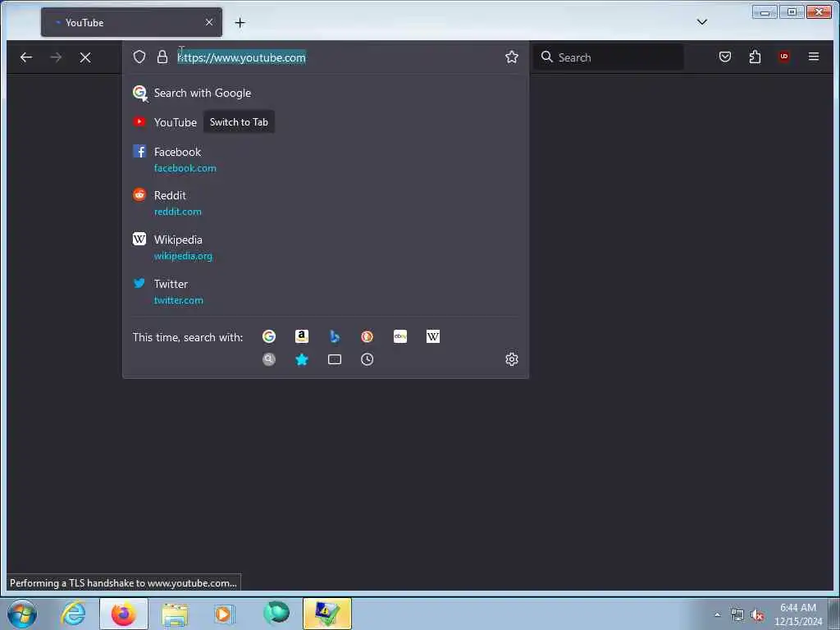Switch to the YouTube tab

(x=131, y=22)
